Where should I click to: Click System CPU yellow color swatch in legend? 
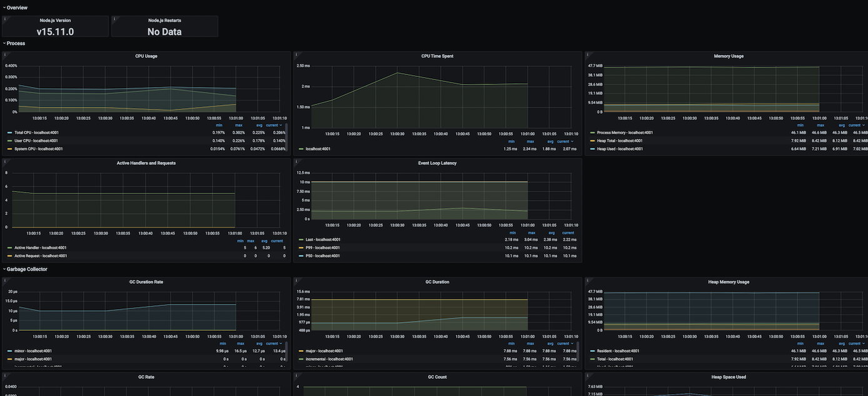9,149
